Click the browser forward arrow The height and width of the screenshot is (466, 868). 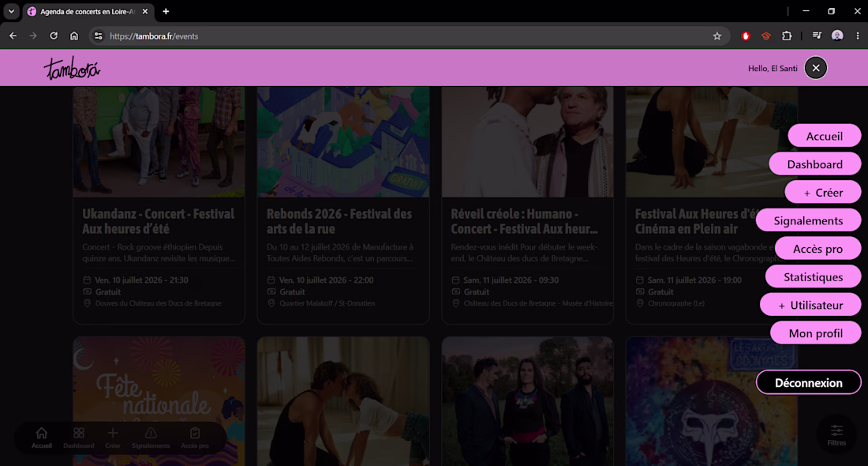[33, 36]
